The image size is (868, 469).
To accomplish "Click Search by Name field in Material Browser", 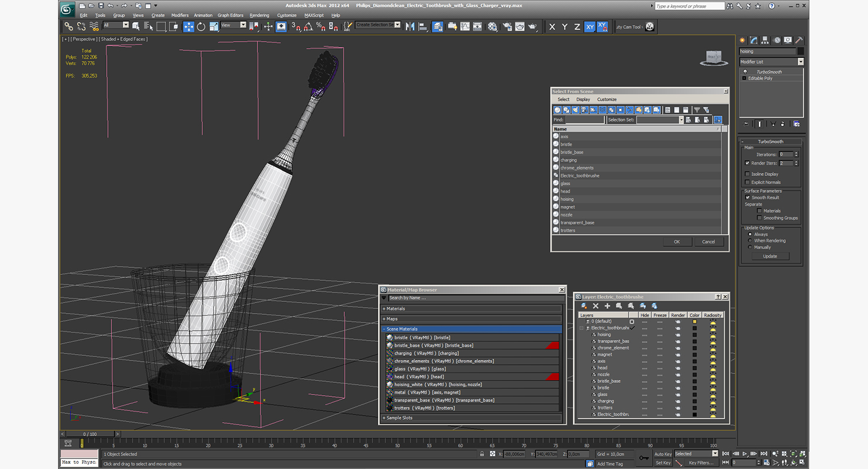I will pyautogui.click(x=475, y=298).
